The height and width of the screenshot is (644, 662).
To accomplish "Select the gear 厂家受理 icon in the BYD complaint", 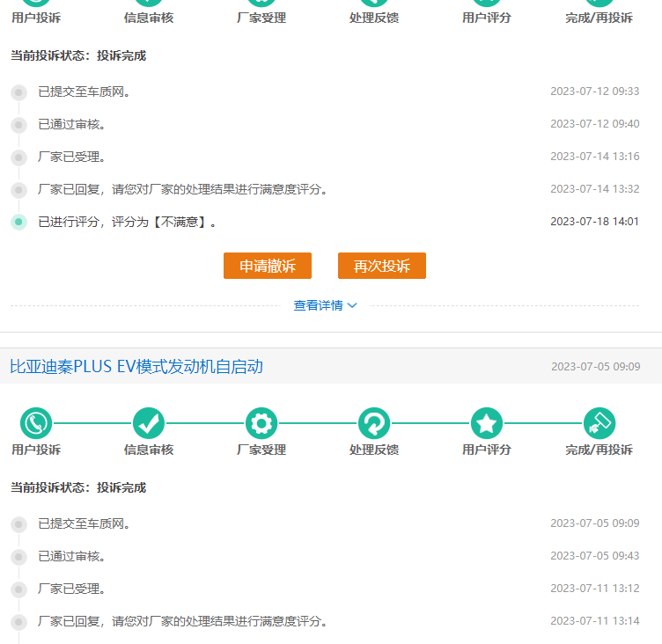I will [261, 423].
